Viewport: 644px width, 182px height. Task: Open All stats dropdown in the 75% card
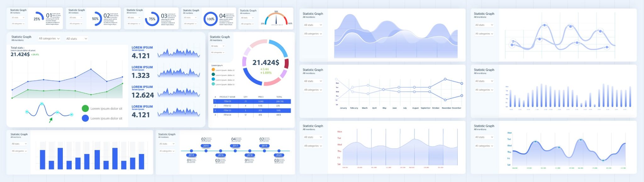click(x=135, y=18)
